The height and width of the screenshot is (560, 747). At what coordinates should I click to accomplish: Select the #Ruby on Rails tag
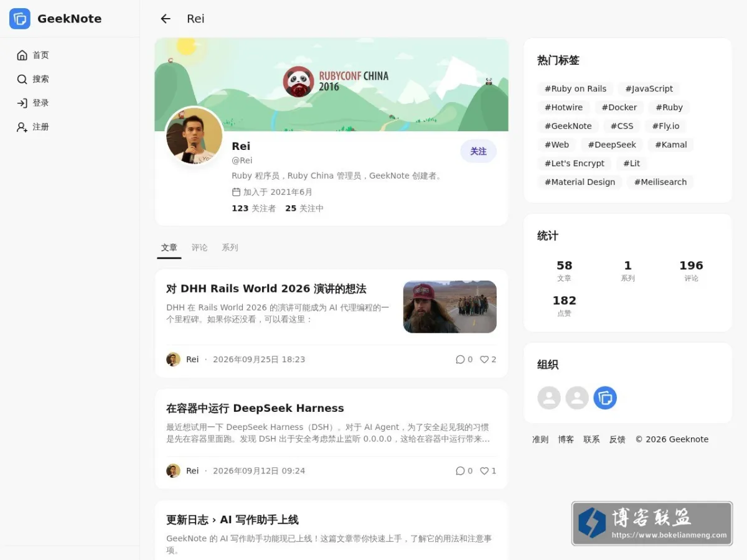(575, 88)
